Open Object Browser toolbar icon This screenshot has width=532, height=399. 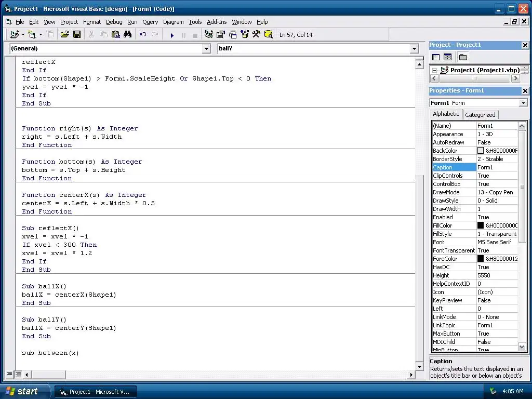pyautogui.click(x=245, y=35)
